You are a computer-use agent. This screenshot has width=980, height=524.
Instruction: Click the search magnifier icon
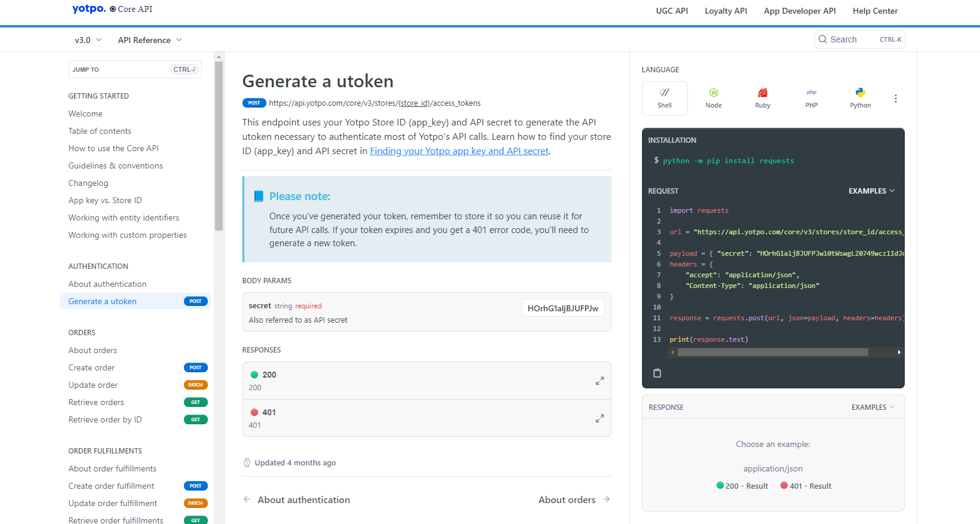(823, 39)
